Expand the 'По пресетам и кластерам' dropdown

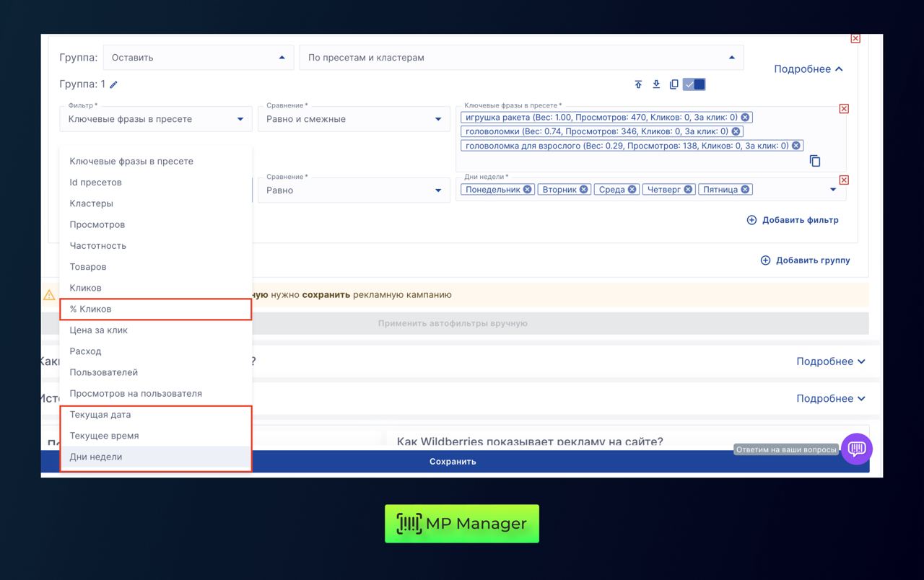(521, 58)
